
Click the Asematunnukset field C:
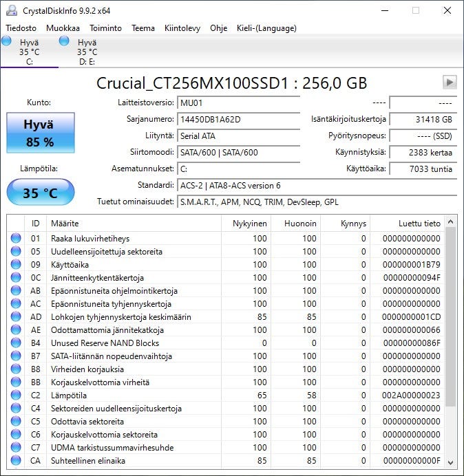click(x=238, y=169)
